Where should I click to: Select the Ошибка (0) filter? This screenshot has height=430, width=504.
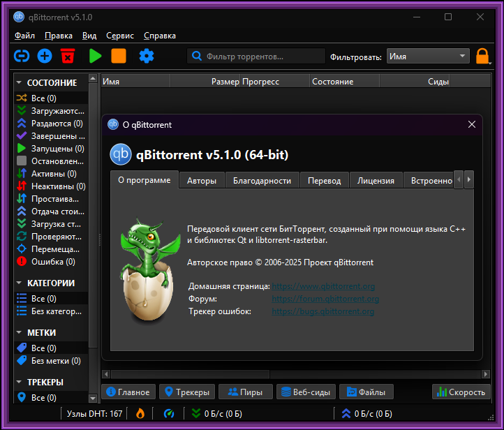click(x=51, y=262)
